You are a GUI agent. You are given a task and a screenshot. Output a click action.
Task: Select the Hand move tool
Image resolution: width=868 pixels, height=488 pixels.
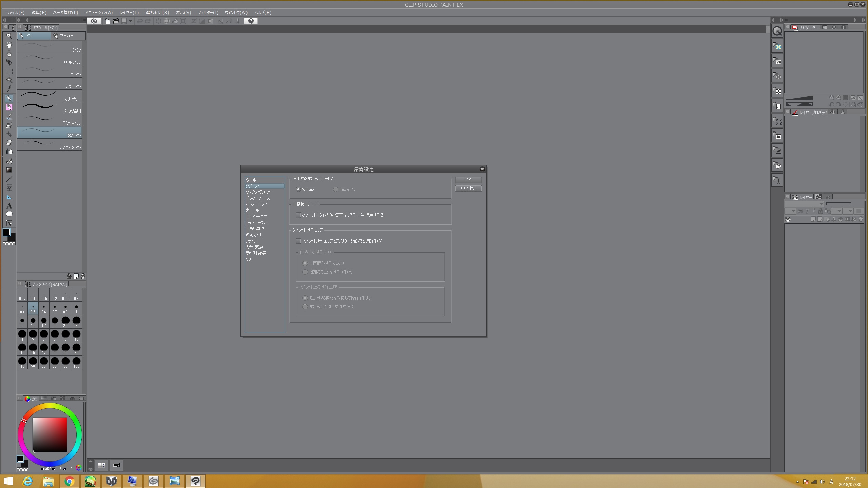tap(9, 45)
